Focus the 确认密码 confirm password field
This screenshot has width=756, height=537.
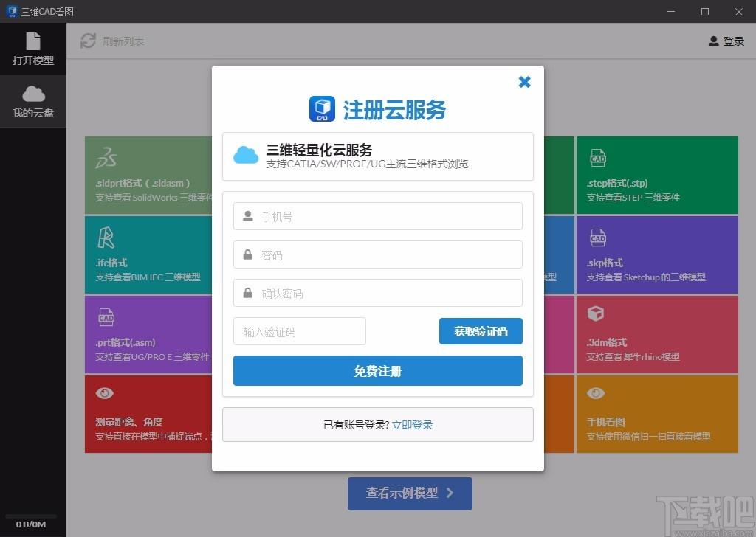378,294
